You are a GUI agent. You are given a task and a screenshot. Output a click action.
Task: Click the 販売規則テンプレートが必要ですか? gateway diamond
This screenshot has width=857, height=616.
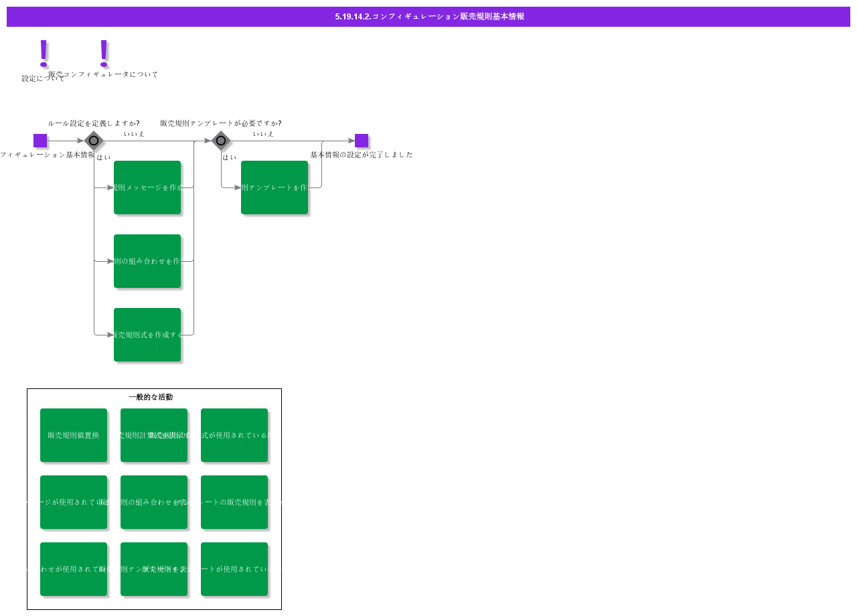[x=221, y=141]
